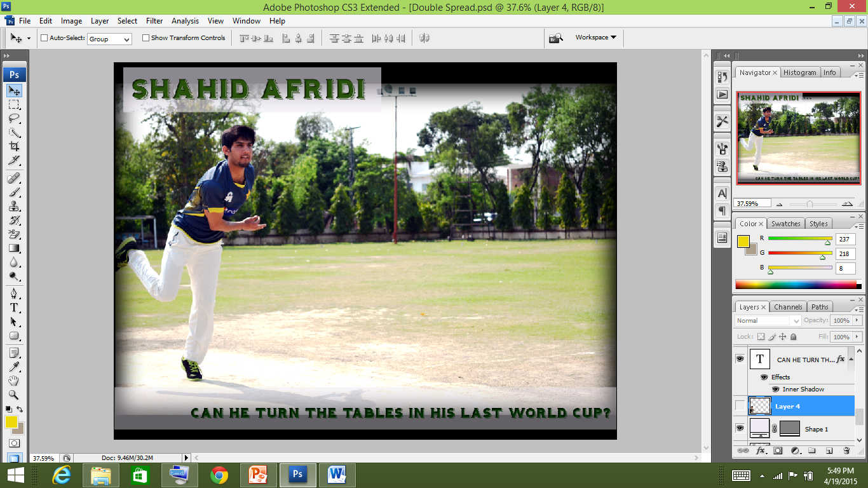The width and height of the screenshot is (868, 488).
Task: Toggle the Effects visibility eye
Action: point(764,377)
